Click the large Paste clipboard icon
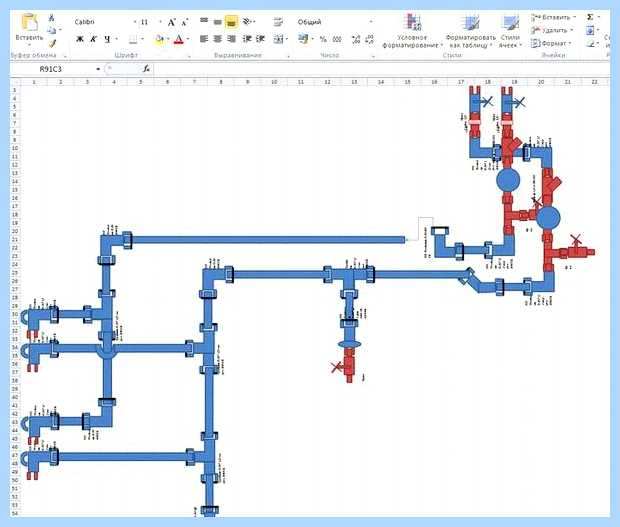Image resolution: width=620 pixels, height=527 pixels. pos(30,22)
